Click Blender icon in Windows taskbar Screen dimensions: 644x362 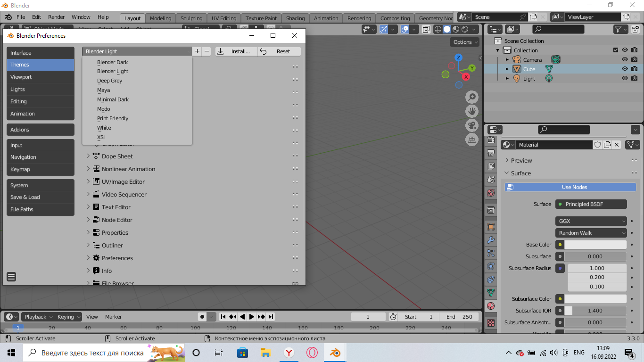tap(335, 353)
